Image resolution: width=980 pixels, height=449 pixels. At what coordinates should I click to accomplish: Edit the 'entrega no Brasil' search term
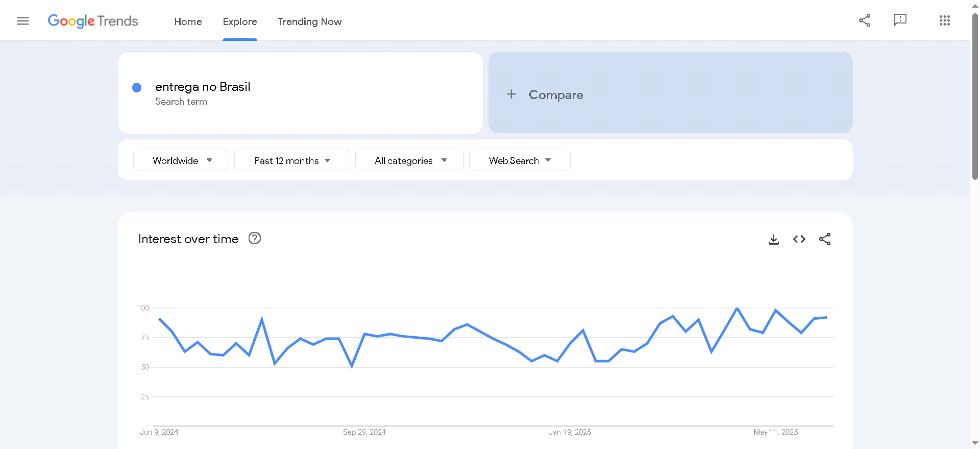pos(203,87)
